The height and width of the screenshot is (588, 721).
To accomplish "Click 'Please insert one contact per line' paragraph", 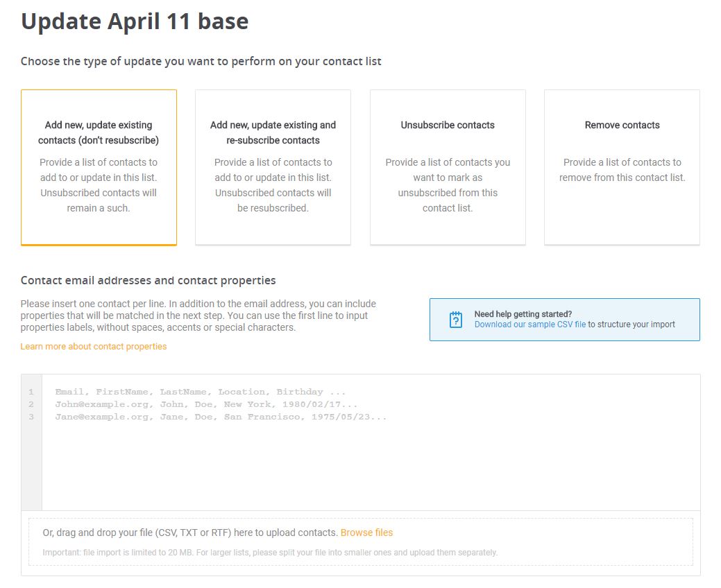I will [x=198, y=315].
